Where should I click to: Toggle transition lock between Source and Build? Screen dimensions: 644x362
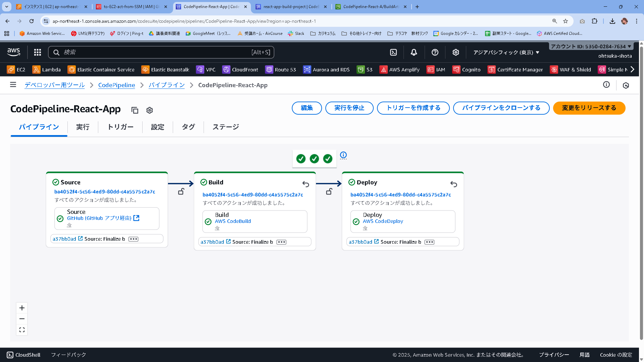tap(181, 191)
